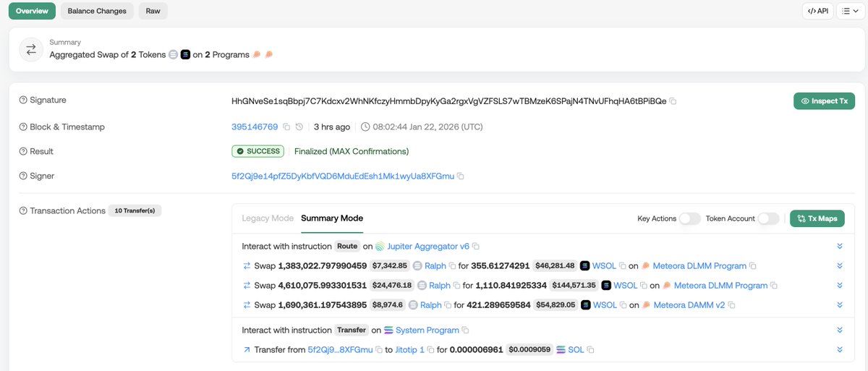This screenshot has width=868, height=371.
Task: Expand the Meteora DAMM v2 swap row
Action: pyautogui.click(x=840, y=305)
